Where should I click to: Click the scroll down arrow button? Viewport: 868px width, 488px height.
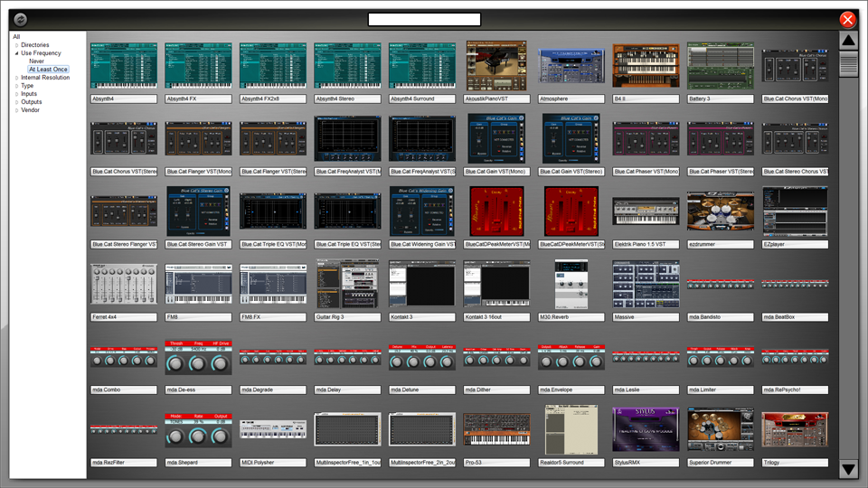coord(848,470)
